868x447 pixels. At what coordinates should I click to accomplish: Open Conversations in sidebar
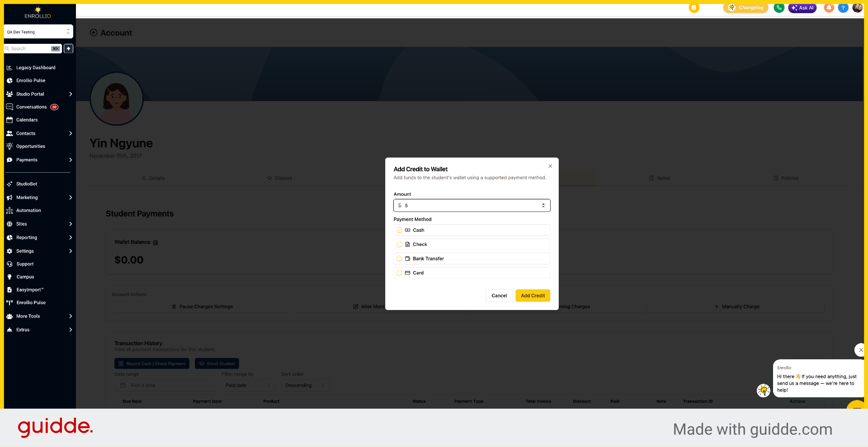[32, 107]
